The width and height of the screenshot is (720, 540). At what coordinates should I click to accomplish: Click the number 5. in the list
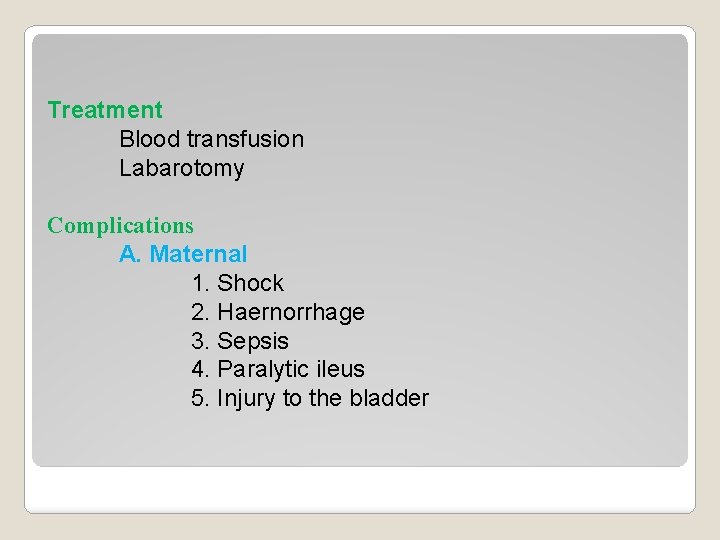point(200,398)
